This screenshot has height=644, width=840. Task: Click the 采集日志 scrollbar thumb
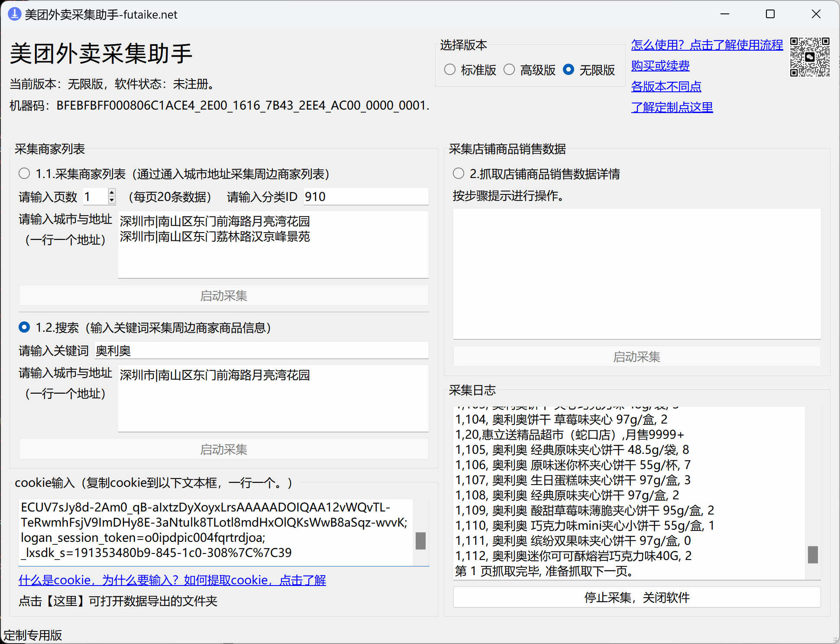[x=813, y=555]
